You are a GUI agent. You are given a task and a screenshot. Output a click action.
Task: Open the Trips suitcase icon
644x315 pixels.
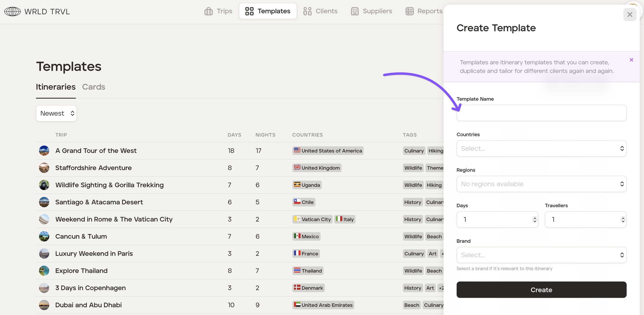[x=208, y=11]
